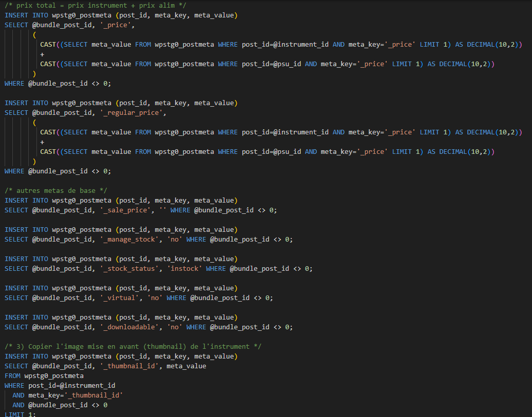Click the line starting with 'FROM wpstg0_postmeta'

point(44,376)
